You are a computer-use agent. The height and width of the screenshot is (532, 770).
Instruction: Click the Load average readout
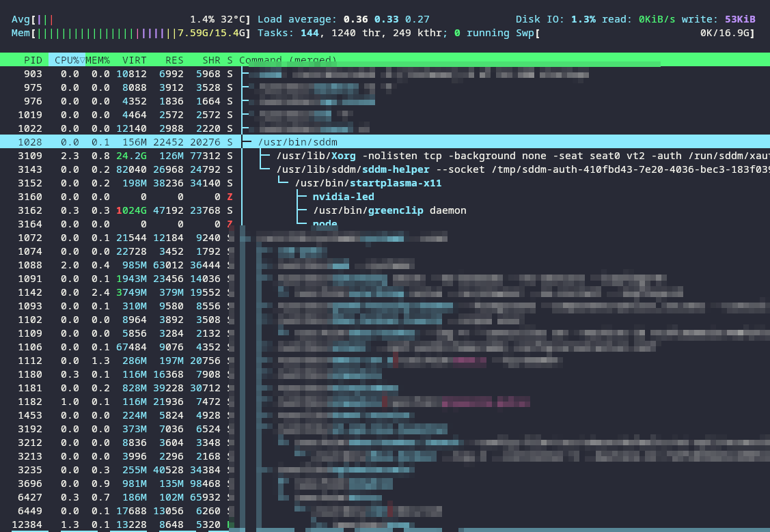point(343,19)
